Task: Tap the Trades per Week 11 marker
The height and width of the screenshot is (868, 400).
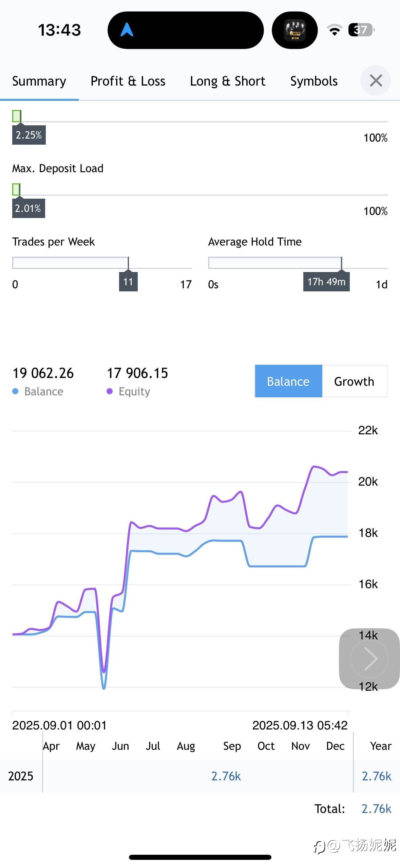Action: click(128, 282)
